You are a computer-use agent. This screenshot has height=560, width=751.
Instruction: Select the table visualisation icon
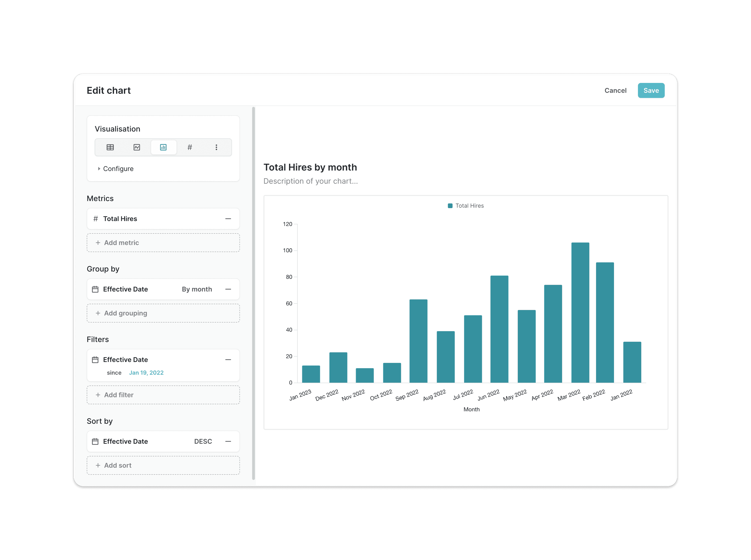[x=110, y=147]
